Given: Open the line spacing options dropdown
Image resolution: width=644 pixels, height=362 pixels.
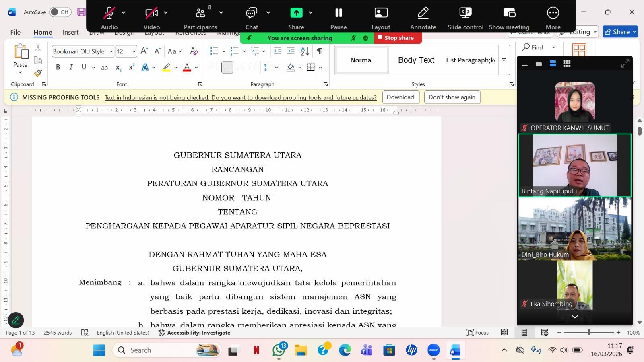Looking at the screenshot, I should (276, 67).
